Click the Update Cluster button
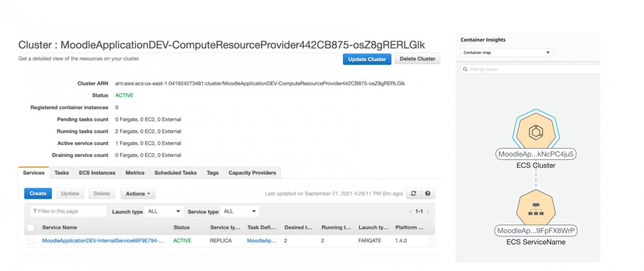This screenshot has width=644, height=271. click(x=367, y=59)
